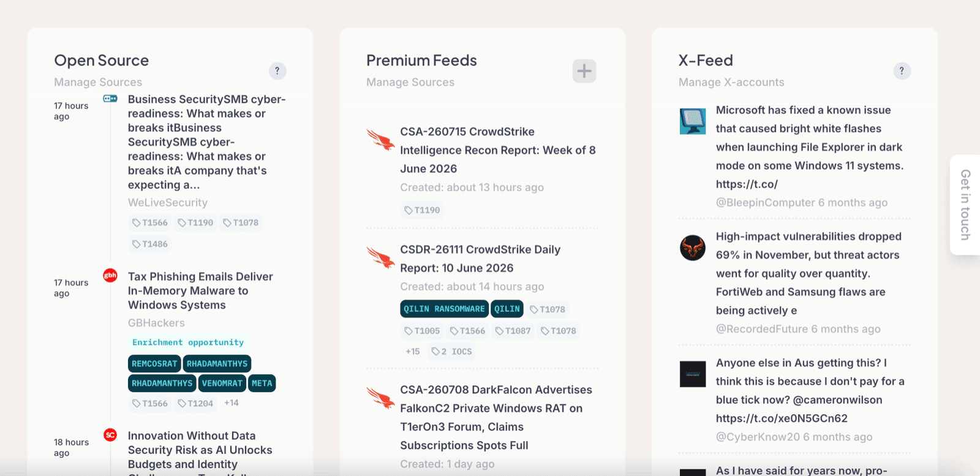This screenshot has height=476, width=980.
Task: Click the Premium Feeds panel heading
Action: pos(421,61)
